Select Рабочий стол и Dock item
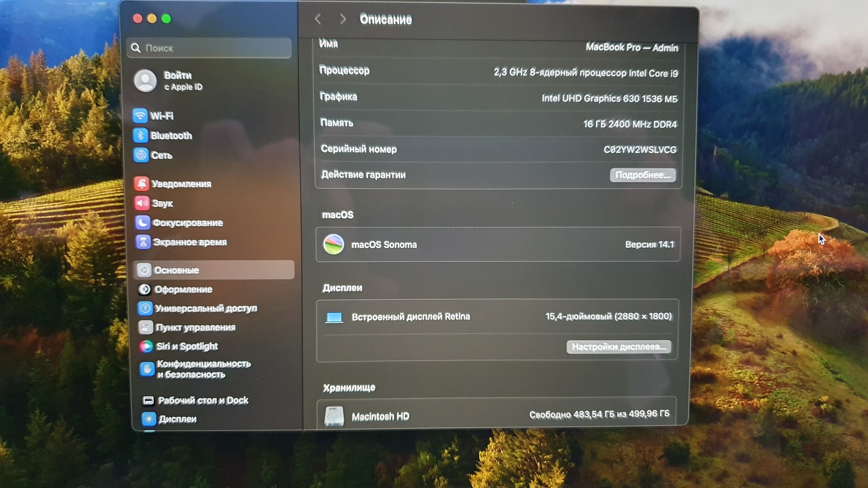Image resolution: width=868 pixels, height=488 pixels. (203, 400)
